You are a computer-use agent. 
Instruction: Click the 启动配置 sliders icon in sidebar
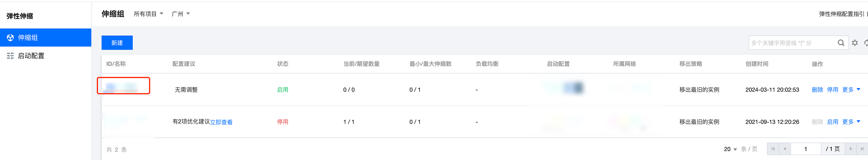pyautogui.click(x=10, y=56)
